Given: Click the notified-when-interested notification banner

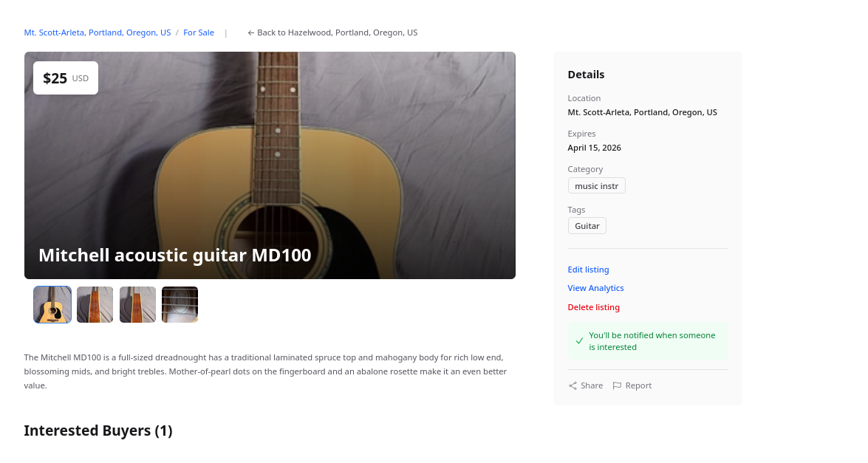Looking at the screenshot, I should coord(648,340).
